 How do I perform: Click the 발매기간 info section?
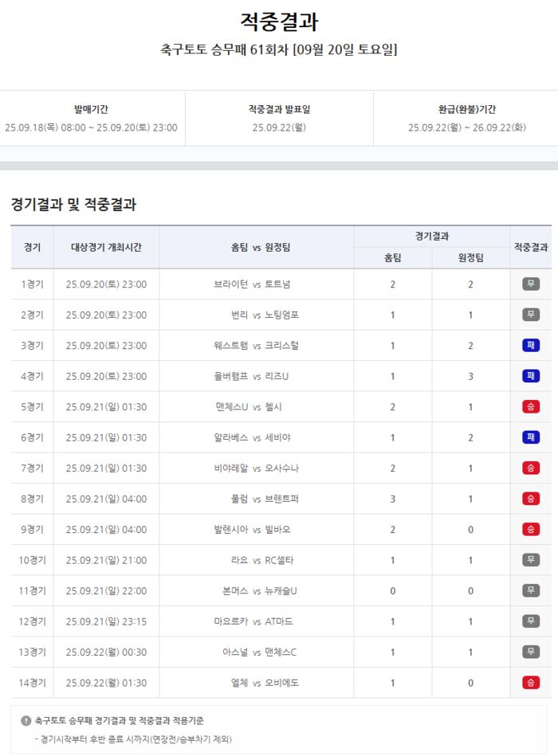pos(91,118)
